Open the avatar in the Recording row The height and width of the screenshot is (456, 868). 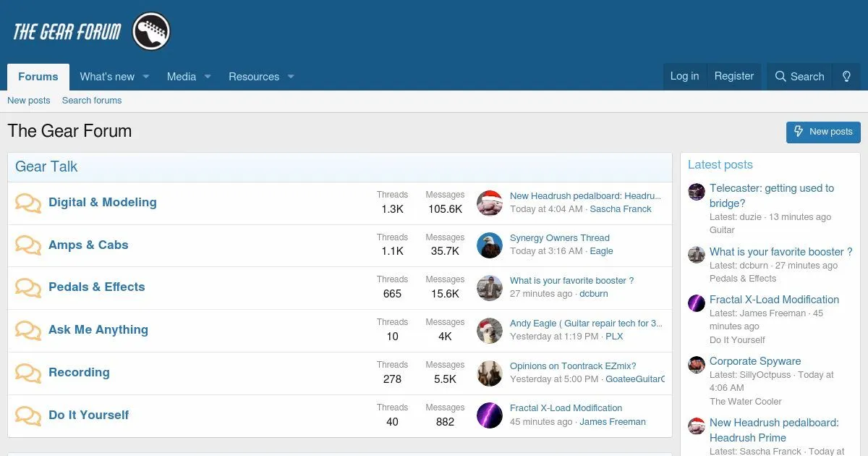click(x=490, y=373)
